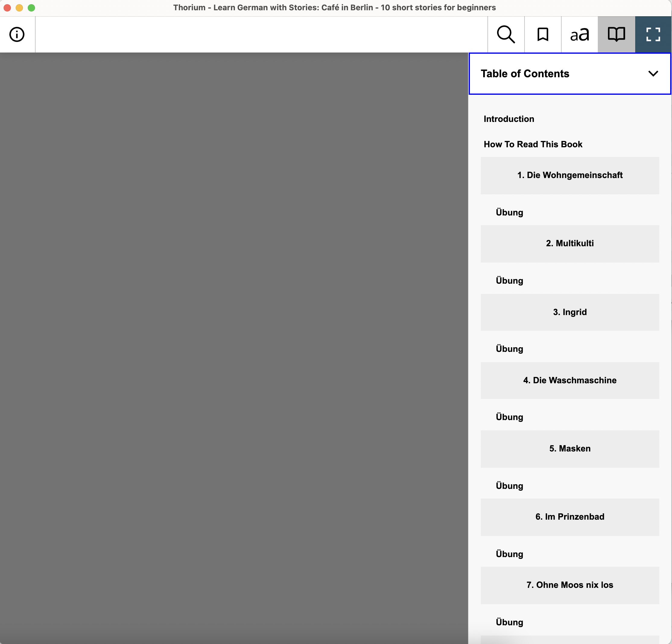This screenshot has width=672, height=644.
Task: Open chapter 2, Multikulti
Action: click(x=569, y=243)
